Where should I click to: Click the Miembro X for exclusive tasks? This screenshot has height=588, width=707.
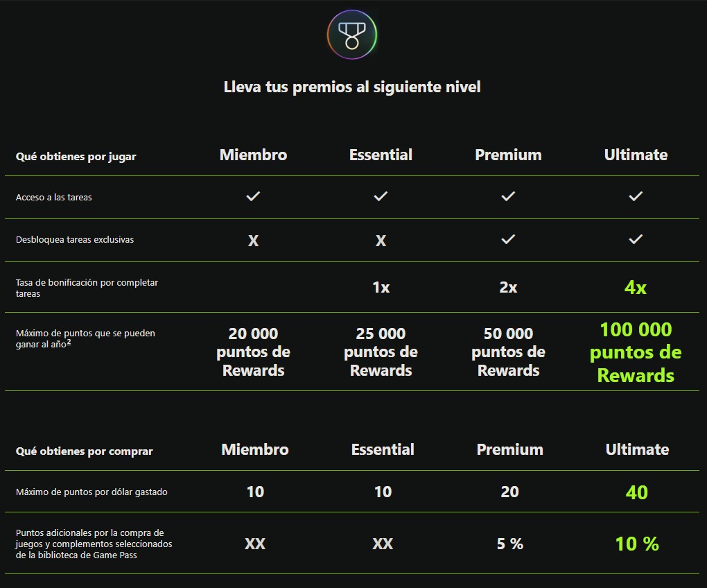(253, 241)
